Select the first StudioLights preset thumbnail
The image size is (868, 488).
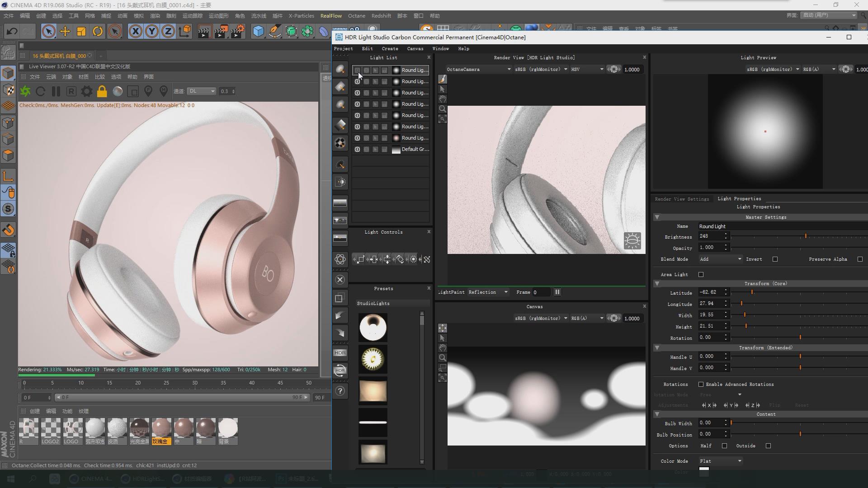(x=373, y=328)
